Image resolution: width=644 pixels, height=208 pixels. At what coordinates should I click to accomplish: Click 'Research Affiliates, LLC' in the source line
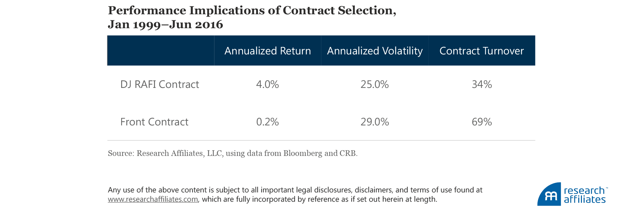pyautogui.click(x=179, y=153)
